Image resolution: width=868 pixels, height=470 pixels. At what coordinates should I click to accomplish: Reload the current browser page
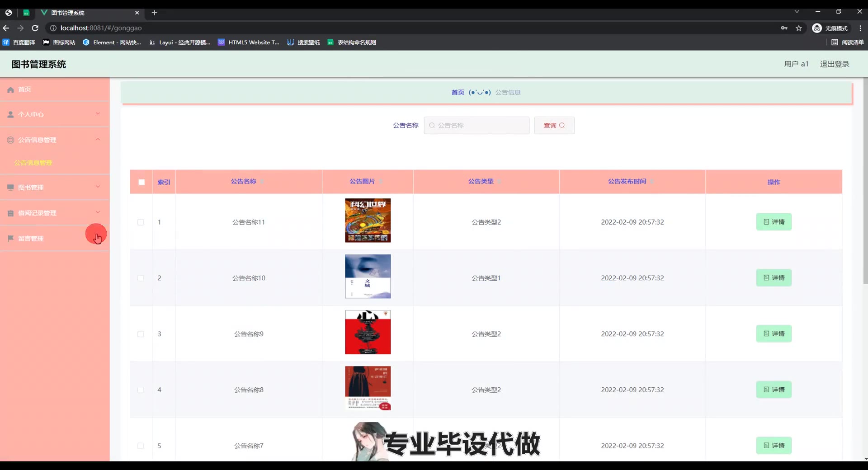point(35,28)
